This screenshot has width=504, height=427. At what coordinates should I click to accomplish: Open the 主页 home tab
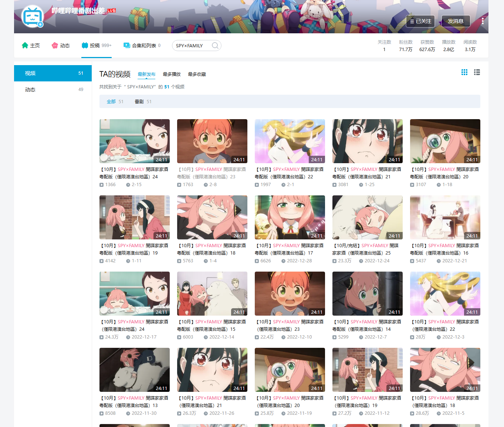click(x=31, y=46)
